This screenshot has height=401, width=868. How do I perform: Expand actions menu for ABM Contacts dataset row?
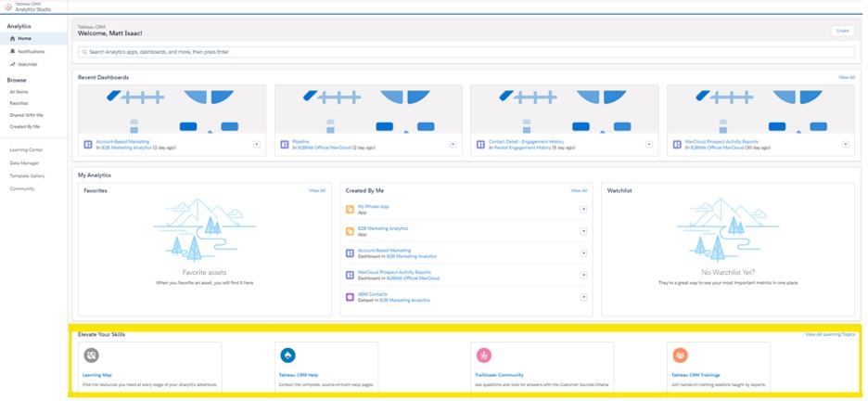(583, 297)
